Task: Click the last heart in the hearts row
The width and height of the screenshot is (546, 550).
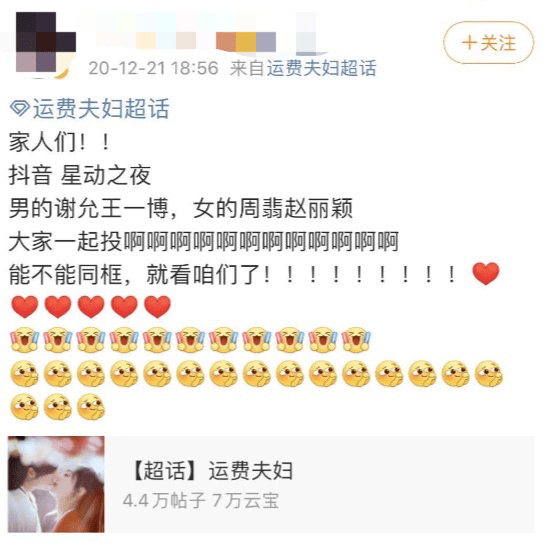Action: coord(157,307)
